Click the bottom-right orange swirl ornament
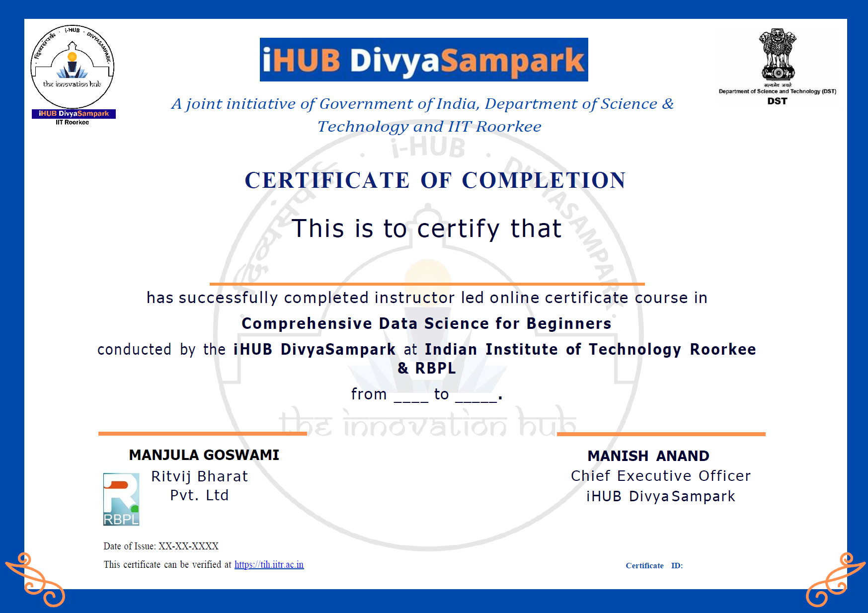Image resolution: width=868 pixels, height=613 pixels. click(834, 579)
